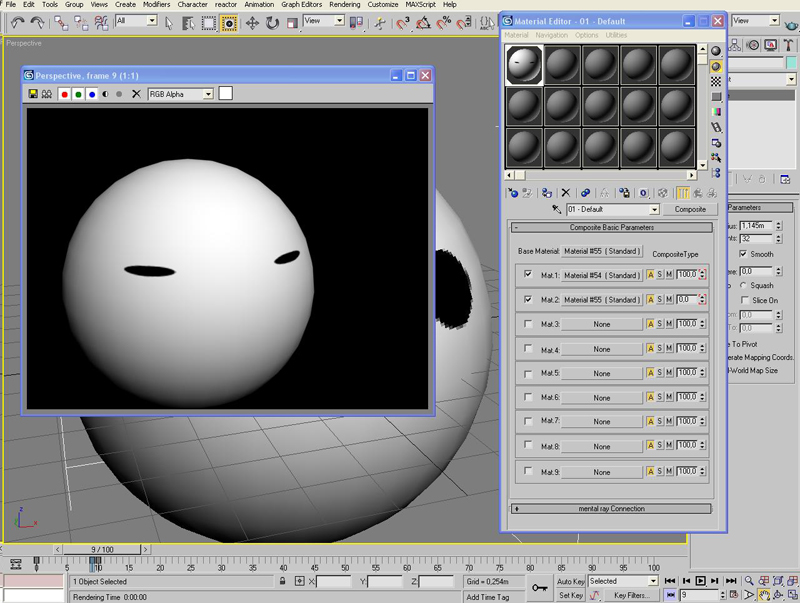Uncheck the Smooth checkbox

click(x=742, y=254)
